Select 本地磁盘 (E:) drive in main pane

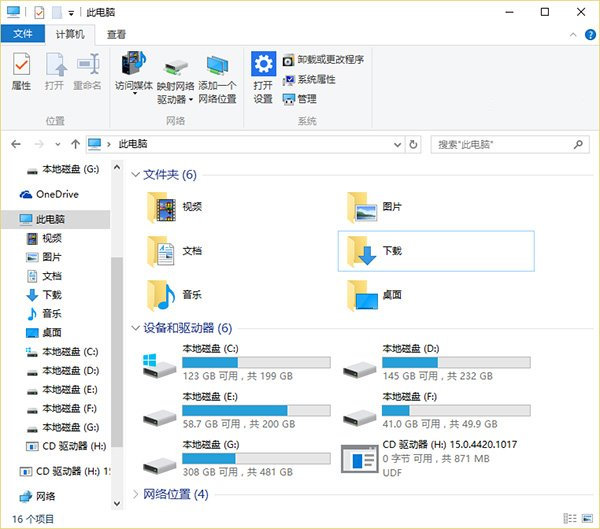[236, 410]
